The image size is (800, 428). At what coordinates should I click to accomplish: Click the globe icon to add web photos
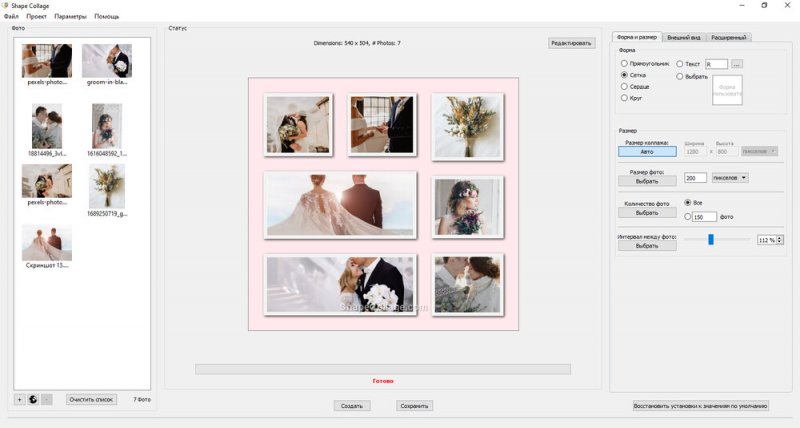click(x=33, y=399)
